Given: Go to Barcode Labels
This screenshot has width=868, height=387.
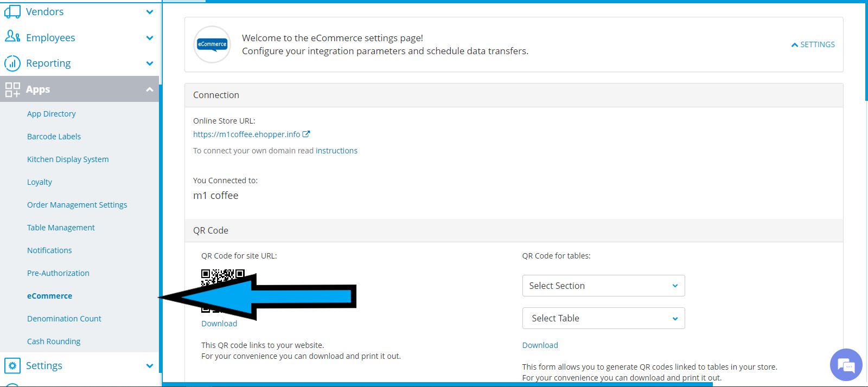Looking at the screenshot, I should pos(54,137).
